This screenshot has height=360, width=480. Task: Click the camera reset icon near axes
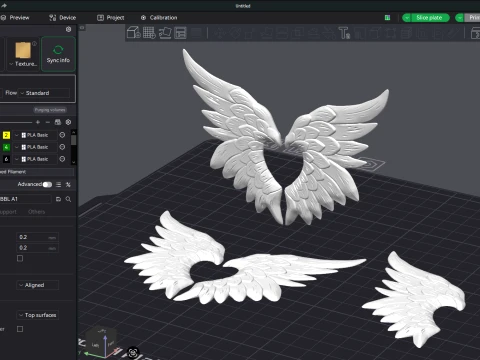[x=133, y=352]
